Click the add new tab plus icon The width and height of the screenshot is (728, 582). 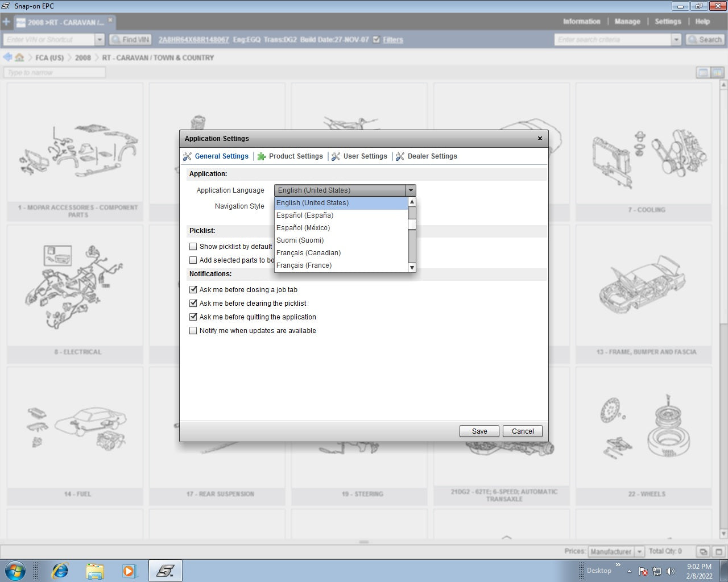pos(6,22)
